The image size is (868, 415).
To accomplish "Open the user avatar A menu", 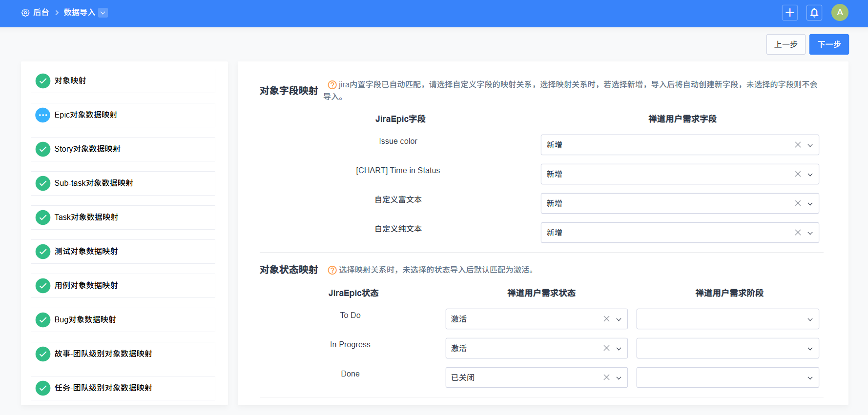I will point(840,13).
